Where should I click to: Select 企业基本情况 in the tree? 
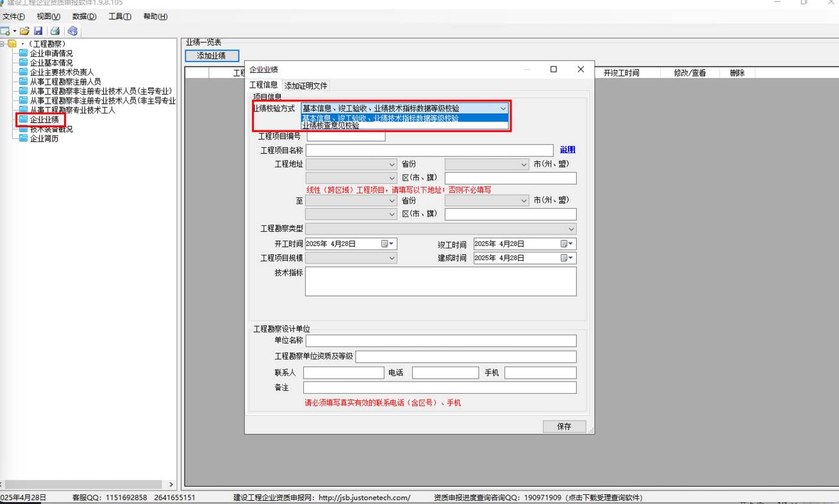coord(51,63)
